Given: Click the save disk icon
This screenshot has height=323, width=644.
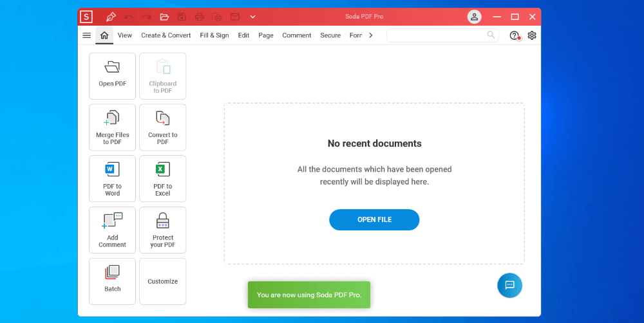Looking at the screenshot, I should click(182, 17).
